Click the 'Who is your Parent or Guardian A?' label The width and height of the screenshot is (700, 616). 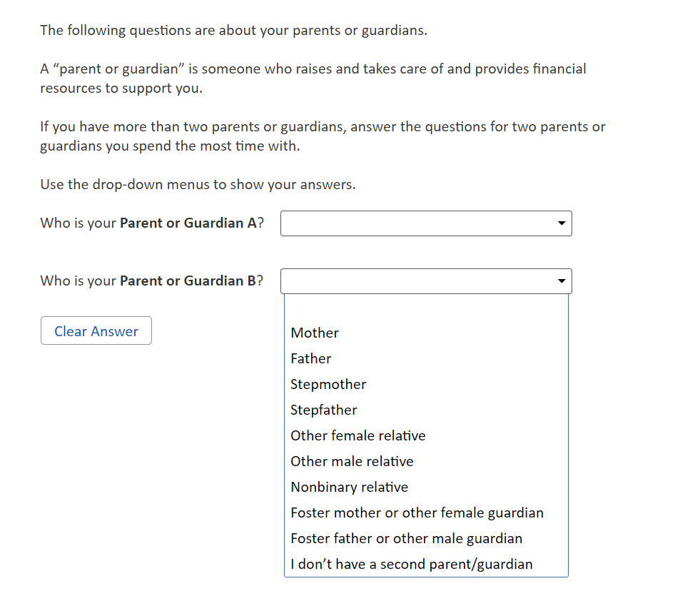[x=152, y=223]
